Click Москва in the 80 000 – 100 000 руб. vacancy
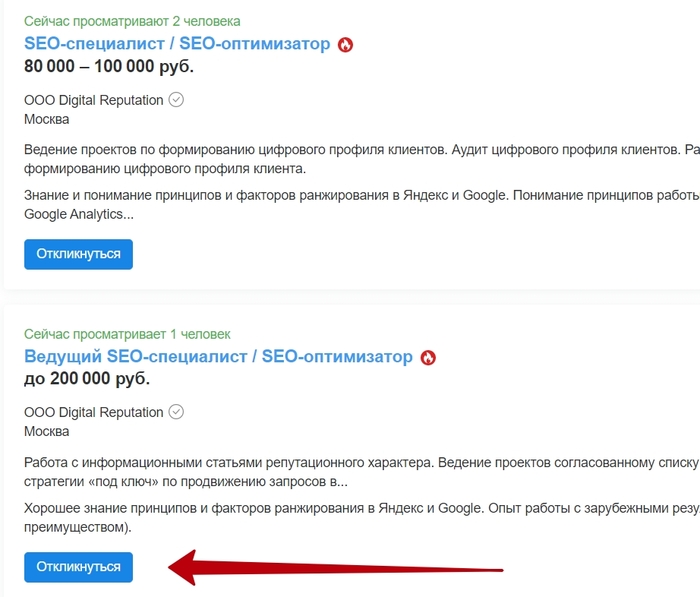Viewport: 700px width, 597px height. pyautogui.click(x=47, y=119)
